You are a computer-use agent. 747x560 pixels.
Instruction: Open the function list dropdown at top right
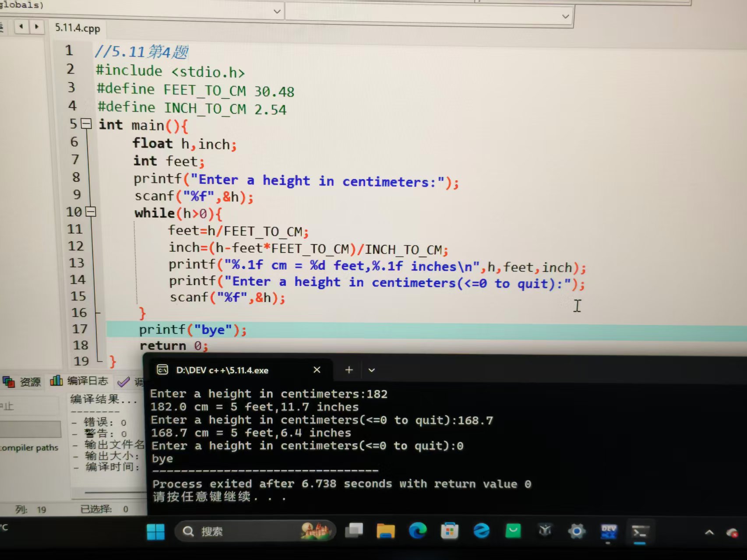pyautogui.click(x=566, y=16)
